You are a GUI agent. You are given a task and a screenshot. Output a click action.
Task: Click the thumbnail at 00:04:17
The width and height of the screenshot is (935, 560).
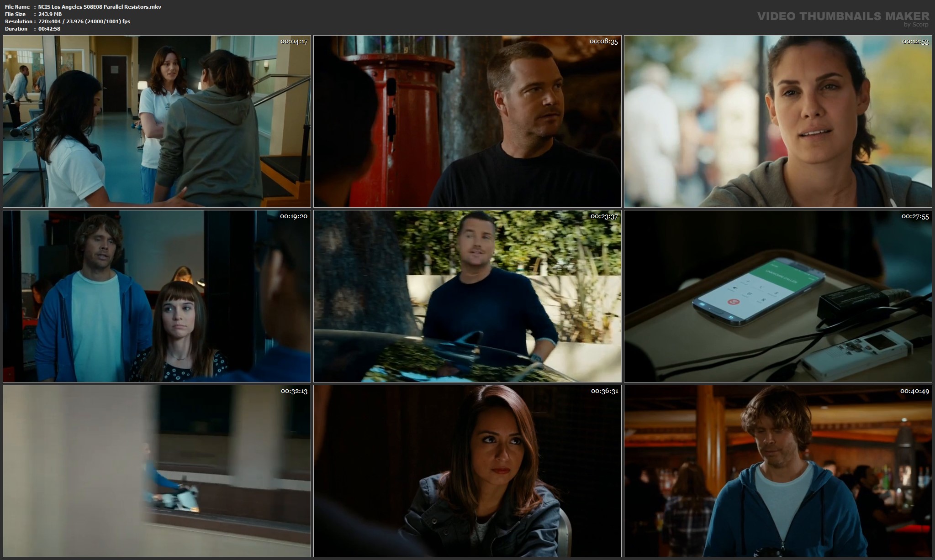click(x=157, y=121)
